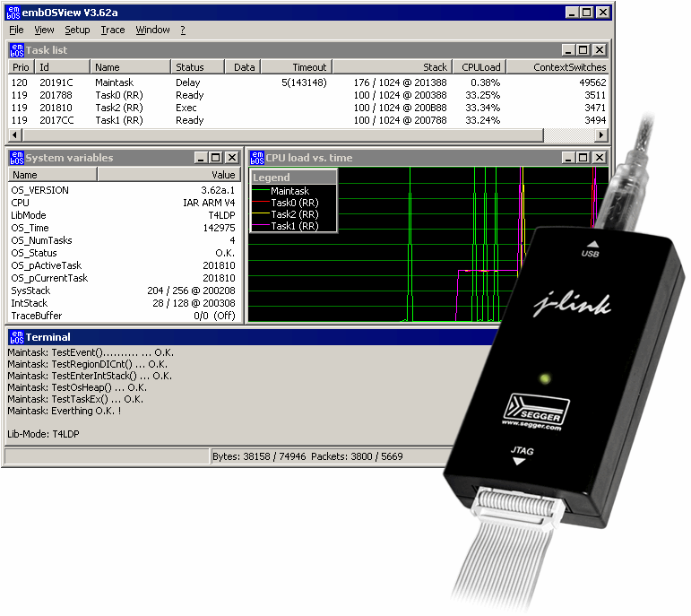This screenshot has height=616, width=691.
Task: Open the Trace menu
Action: point(113,30)
